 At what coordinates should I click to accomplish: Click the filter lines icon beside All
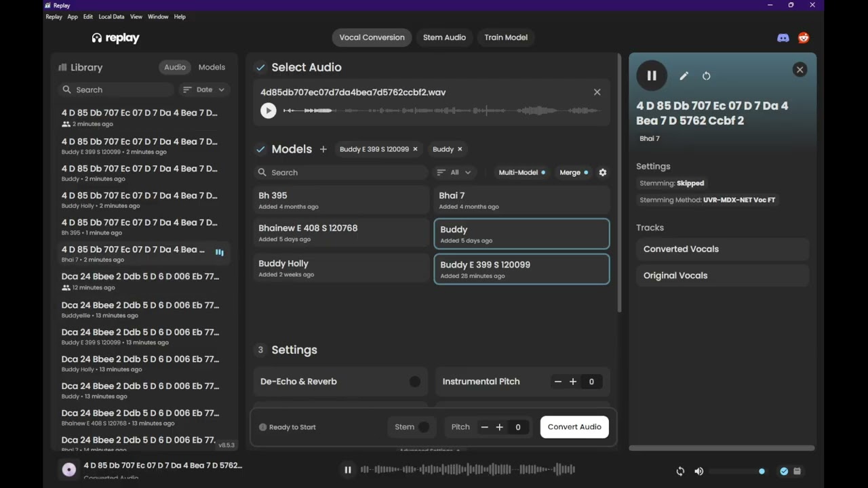tap(441, 173)
